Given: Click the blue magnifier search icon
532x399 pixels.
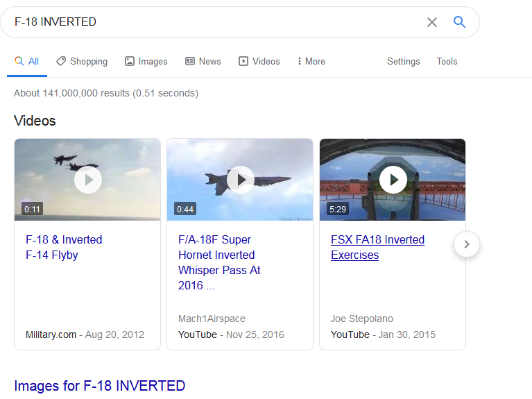Looking at the screenshot, I should (459, 22).
